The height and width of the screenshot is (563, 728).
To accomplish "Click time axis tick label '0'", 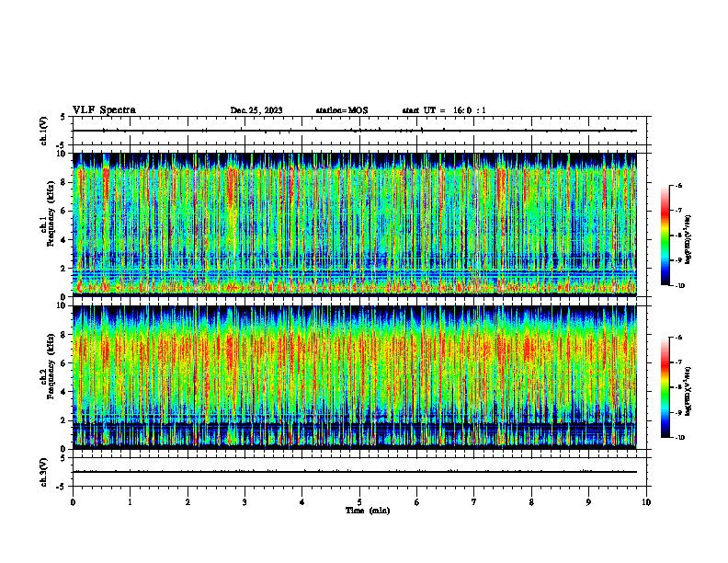I will click(x=73, y=502).
